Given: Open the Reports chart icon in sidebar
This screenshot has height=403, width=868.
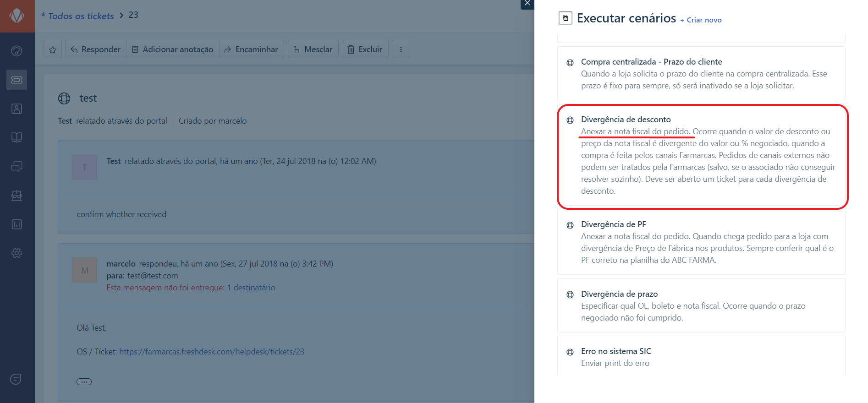Looking at the screenshot, I should (x=17, y=224).
